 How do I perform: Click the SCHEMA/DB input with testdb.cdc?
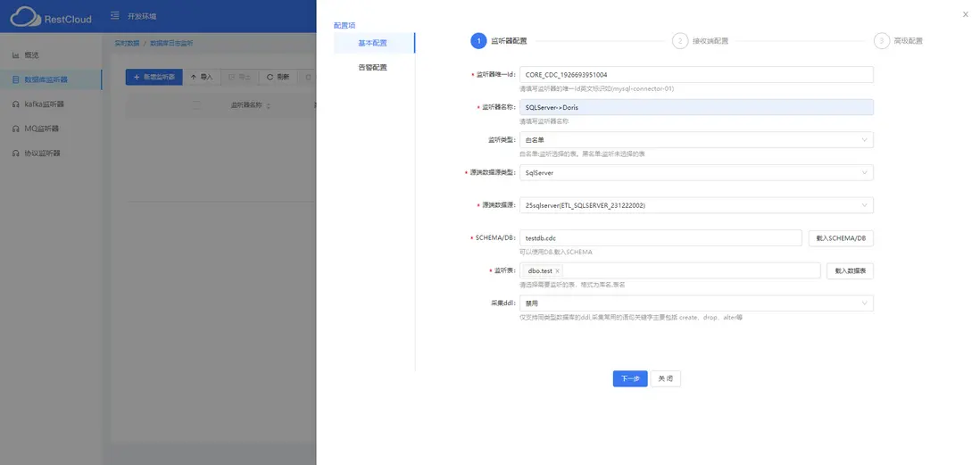[x=660, y=238]
